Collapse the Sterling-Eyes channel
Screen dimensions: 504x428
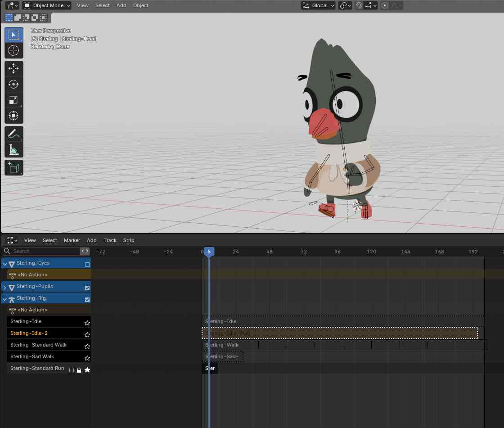click(x=4, y=264)
